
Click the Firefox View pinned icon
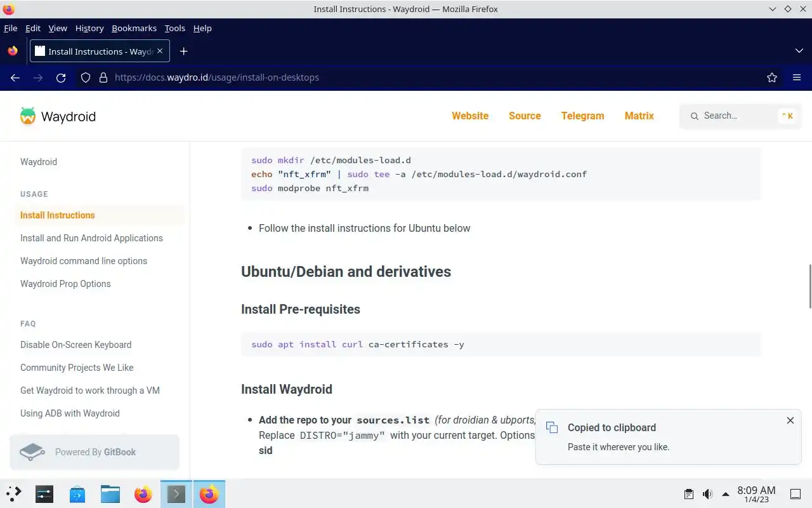pyautogui.click(x=13, y=51)
